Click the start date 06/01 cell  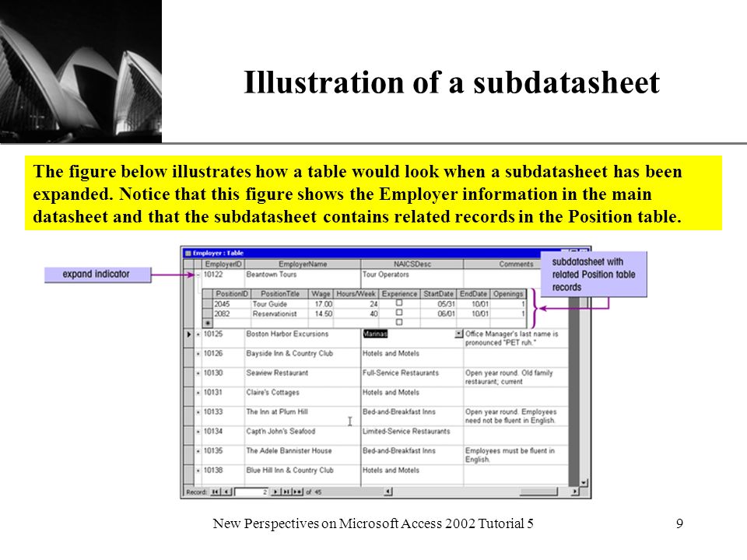click(x=438, y=313)
